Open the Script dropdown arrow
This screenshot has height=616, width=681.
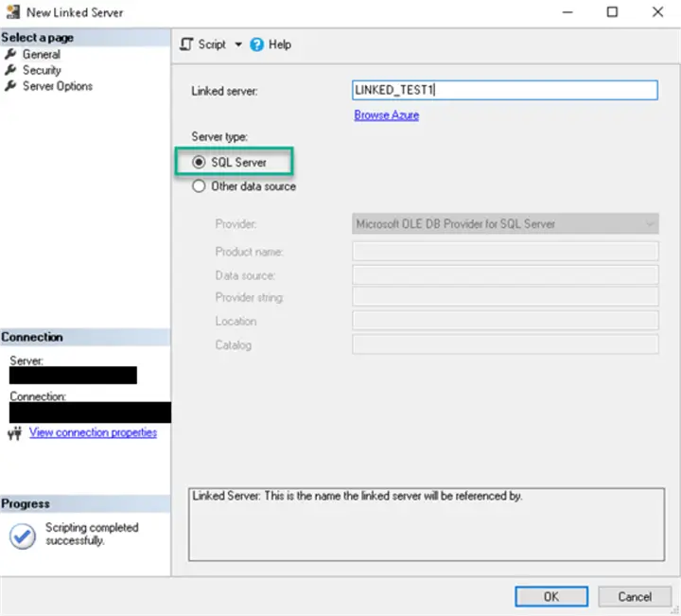point(238,44)
